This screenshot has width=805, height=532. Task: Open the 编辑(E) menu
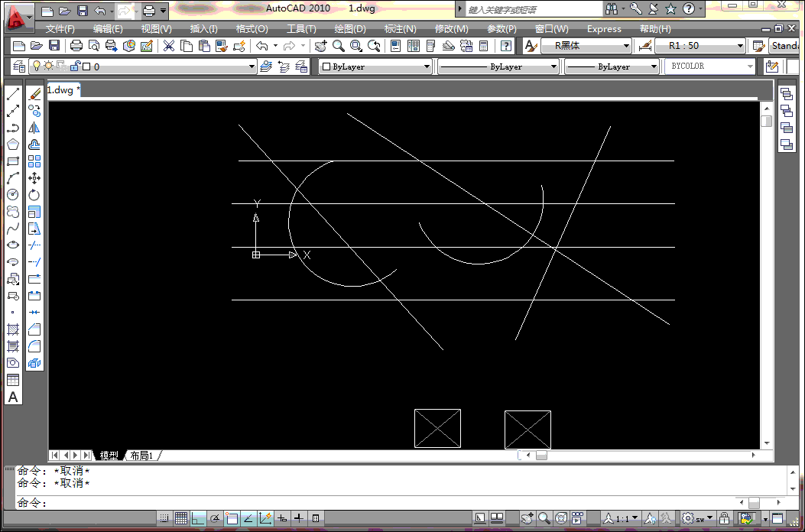click(108, 29)
